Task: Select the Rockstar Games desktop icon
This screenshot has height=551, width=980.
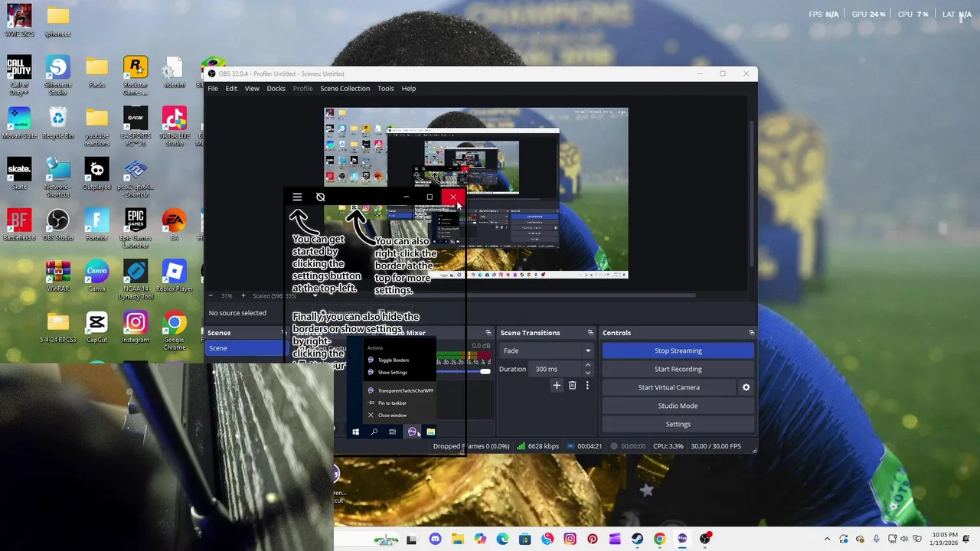Action: click(x=136, y=76)
